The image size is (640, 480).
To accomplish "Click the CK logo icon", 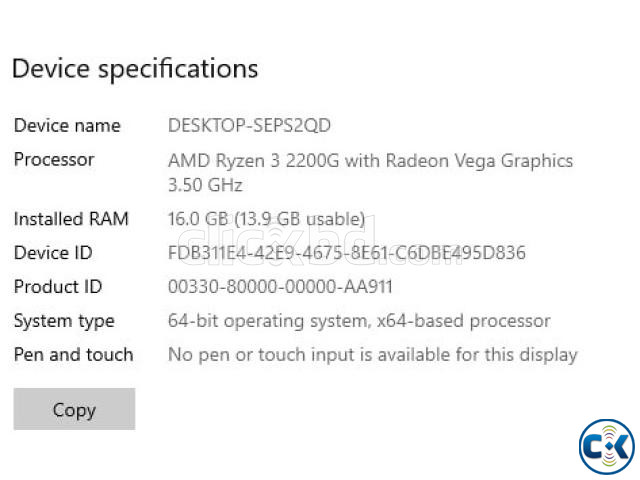I will [607, 446].
